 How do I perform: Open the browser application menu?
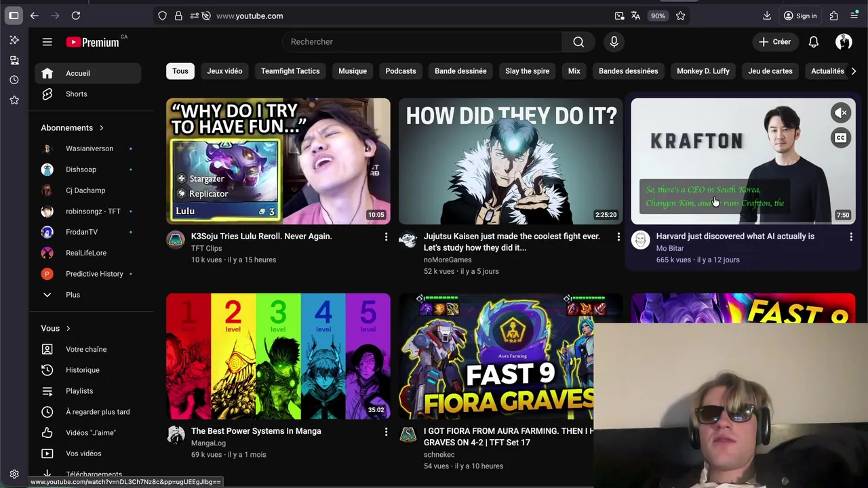pos(854,16)
